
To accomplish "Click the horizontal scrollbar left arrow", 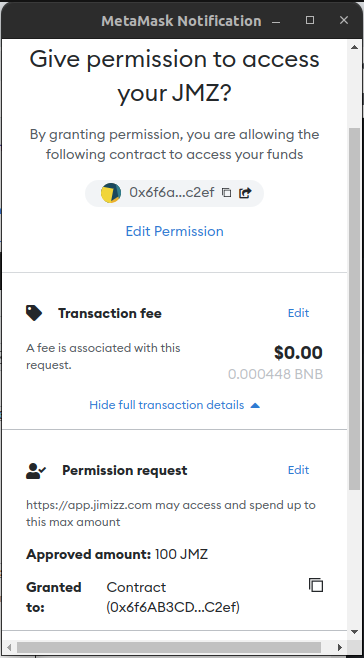I will click(9, 647).
